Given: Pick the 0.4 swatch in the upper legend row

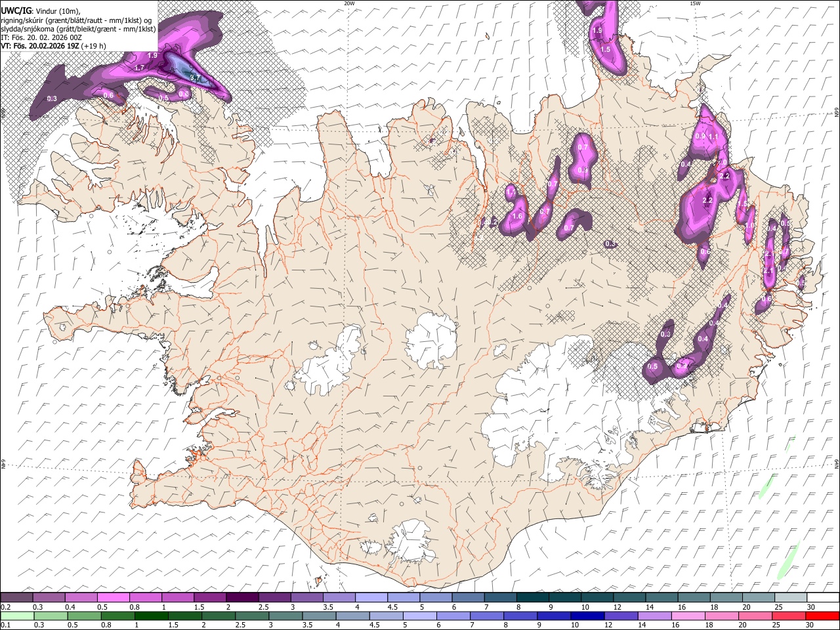Looking at the screenshot, I should tap(81, 597).
